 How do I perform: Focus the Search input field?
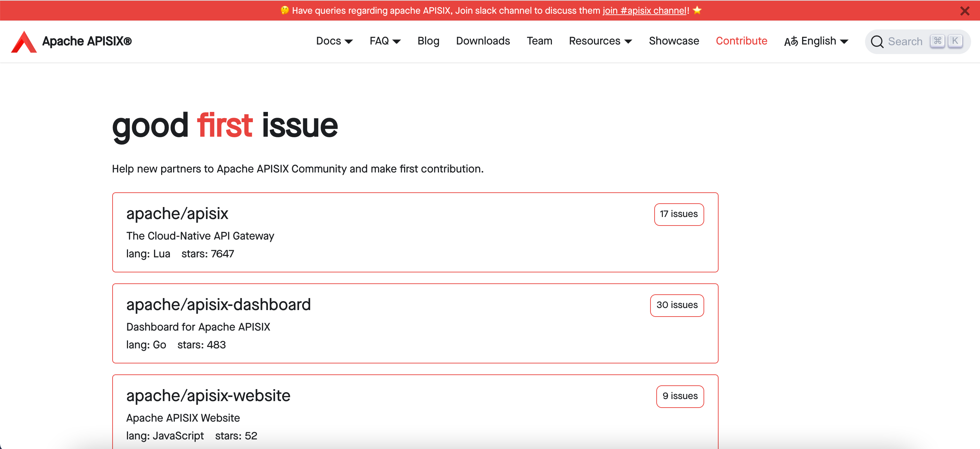point(905,41)
